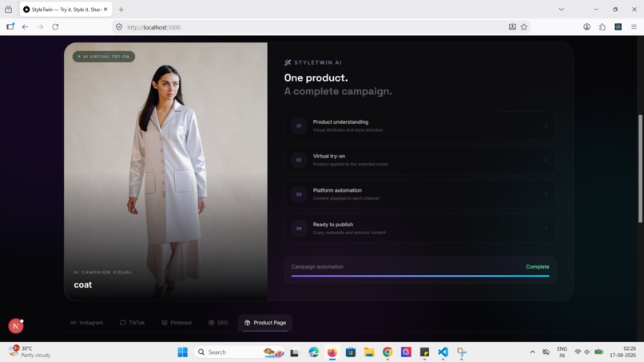Screen dimensions: 644x362
Task: Click the AI Virtual Try-On badge
Action: point(104,56)
